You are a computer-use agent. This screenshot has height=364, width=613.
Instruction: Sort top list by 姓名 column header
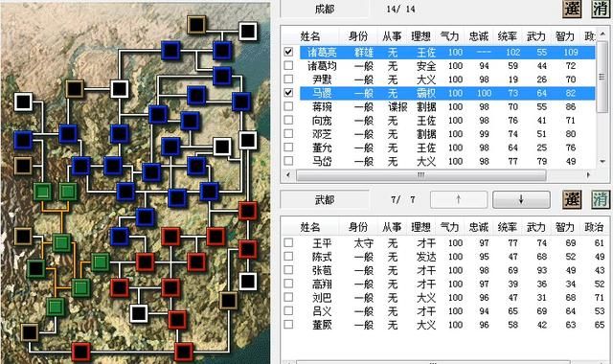pos(310,36)
